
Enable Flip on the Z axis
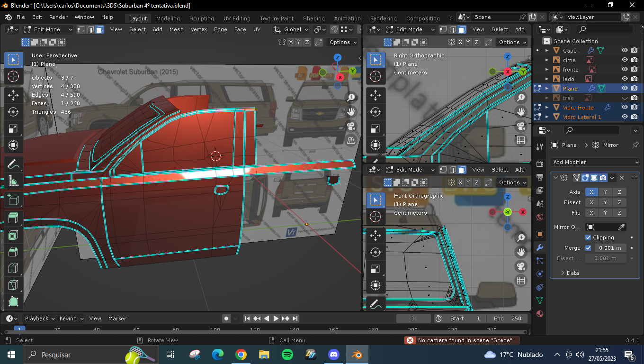(x=619, y=213)
